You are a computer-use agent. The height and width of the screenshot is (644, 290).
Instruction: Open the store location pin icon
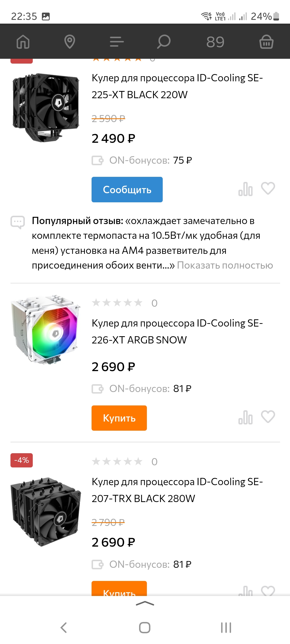(x=70, y=42)
